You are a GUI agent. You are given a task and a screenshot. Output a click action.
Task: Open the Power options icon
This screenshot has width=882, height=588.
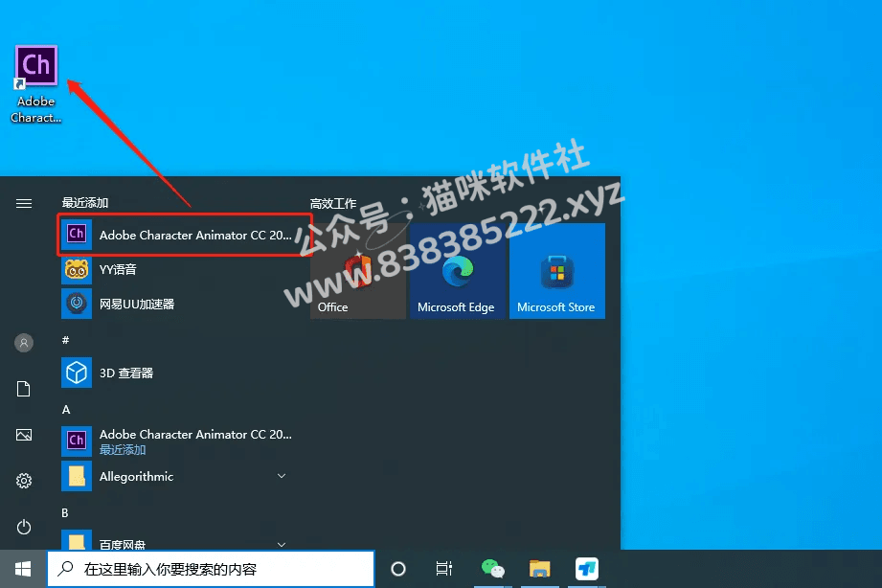[24, 527]
